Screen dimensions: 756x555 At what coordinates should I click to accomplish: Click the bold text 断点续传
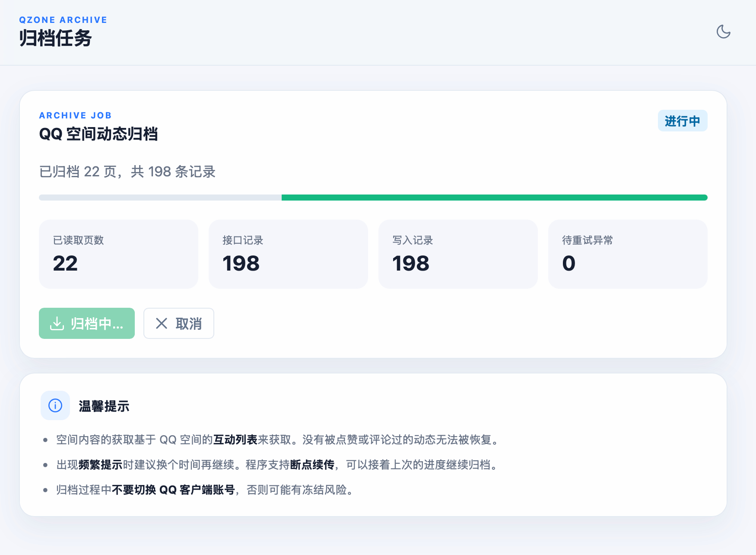(x=312, y=465)
